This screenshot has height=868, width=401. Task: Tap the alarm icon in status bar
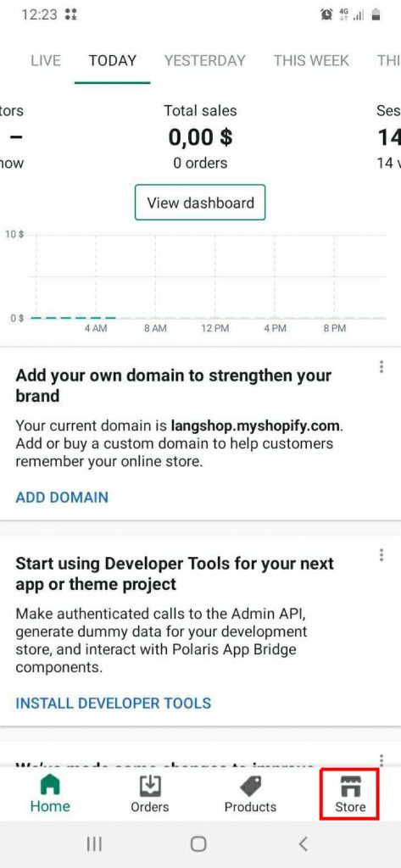[326, 15]
